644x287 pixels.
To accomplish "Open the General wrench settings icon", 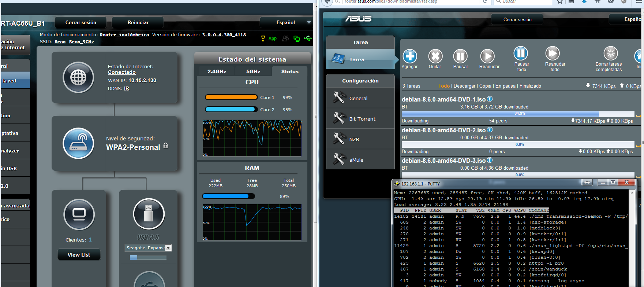I will click(339, 97).
